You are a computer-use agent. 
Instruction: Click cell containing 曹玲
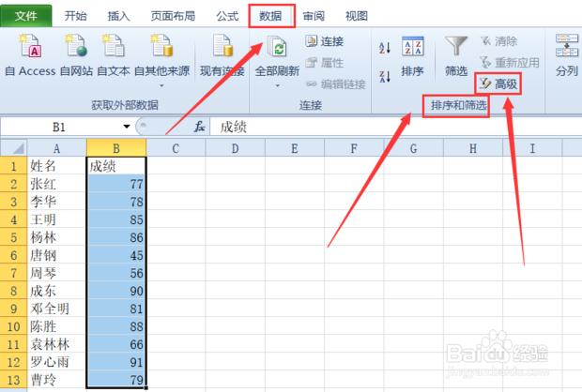(56, 380)
